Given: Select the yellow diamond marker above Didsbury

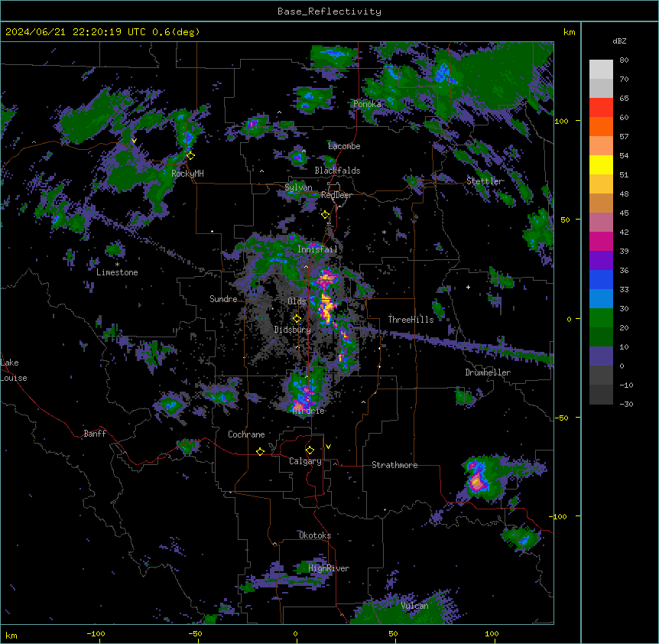Looking at the screenshot, I should tap(297, 319).
